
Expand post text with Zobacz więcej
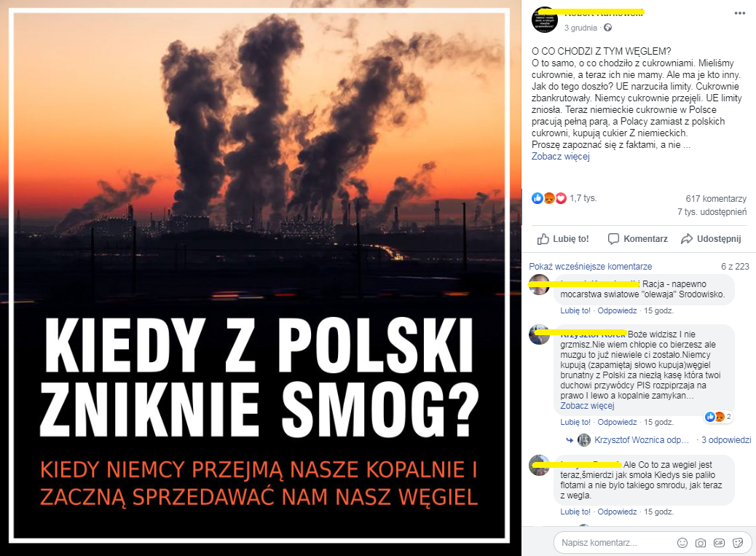560,156
